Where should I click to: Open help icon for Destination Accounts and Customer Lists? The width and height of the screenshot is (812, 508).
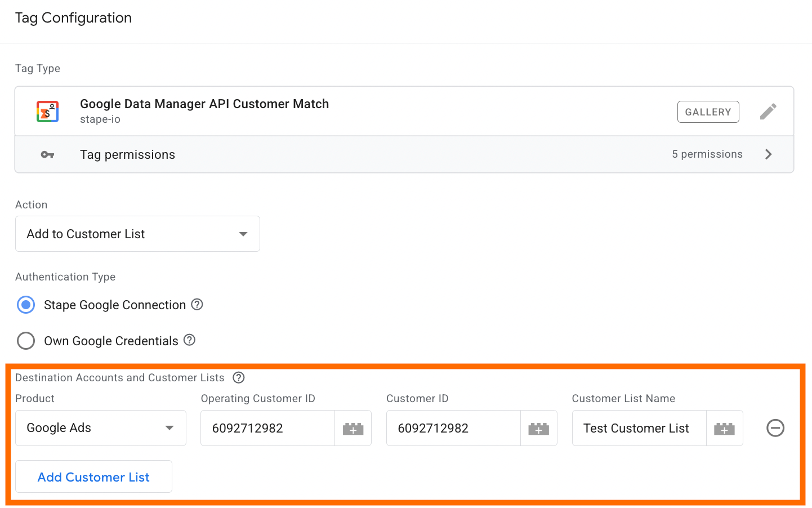pyautogui.click(x=239, y=377)
